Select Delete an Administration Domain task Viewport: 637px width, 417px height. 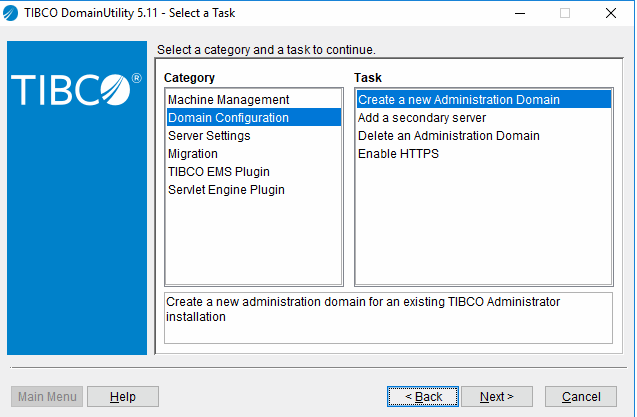(448, 136)
